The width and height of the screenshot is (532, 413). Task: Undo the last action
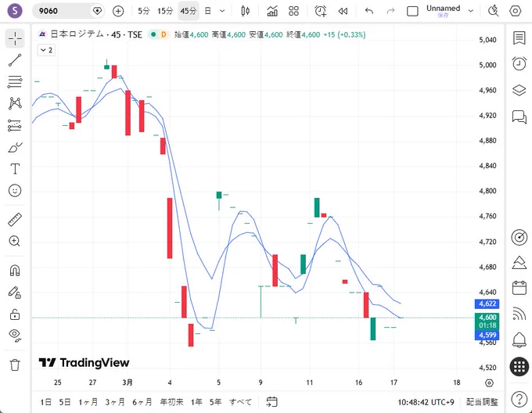[369, 11]
